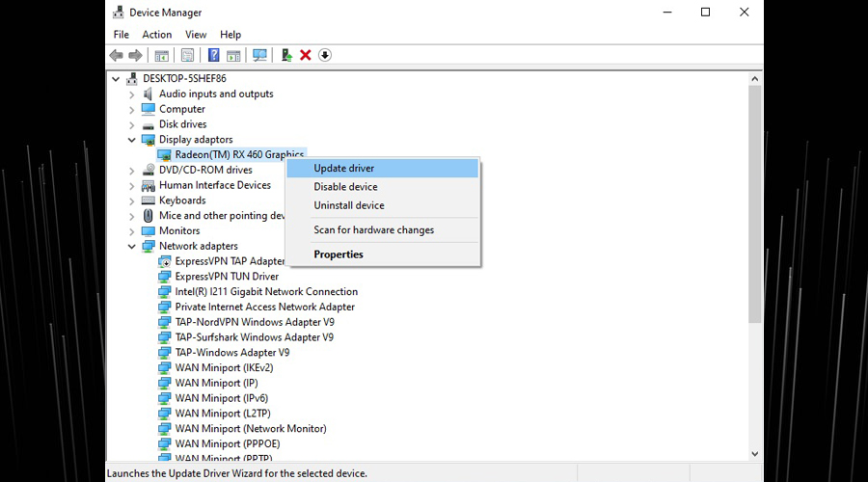The height and width of the screenshot is (482, 868).
Task: Select Intel(R) I211 Gigabit Network Connection
Action: pyautogui.click(x=266, y=292)
